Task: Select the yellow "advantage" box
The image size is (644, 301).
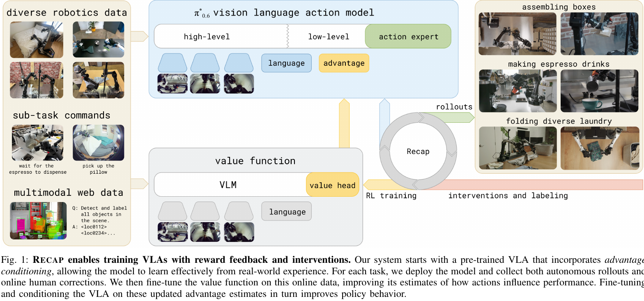Action: click(344, 63)
